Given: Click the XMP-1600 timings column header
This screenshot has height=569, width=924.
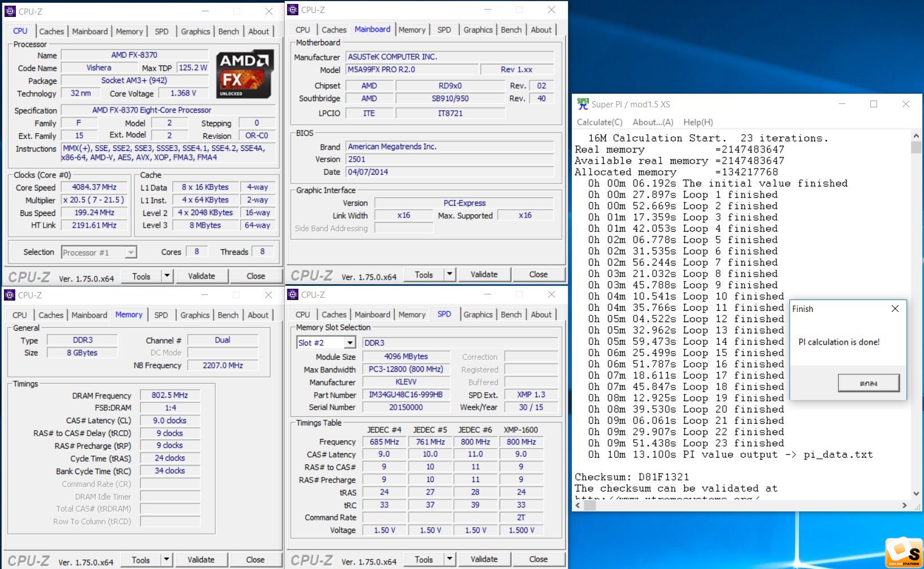Looking at the screenshot, I should pyautogui.click(x=521, y=430).
